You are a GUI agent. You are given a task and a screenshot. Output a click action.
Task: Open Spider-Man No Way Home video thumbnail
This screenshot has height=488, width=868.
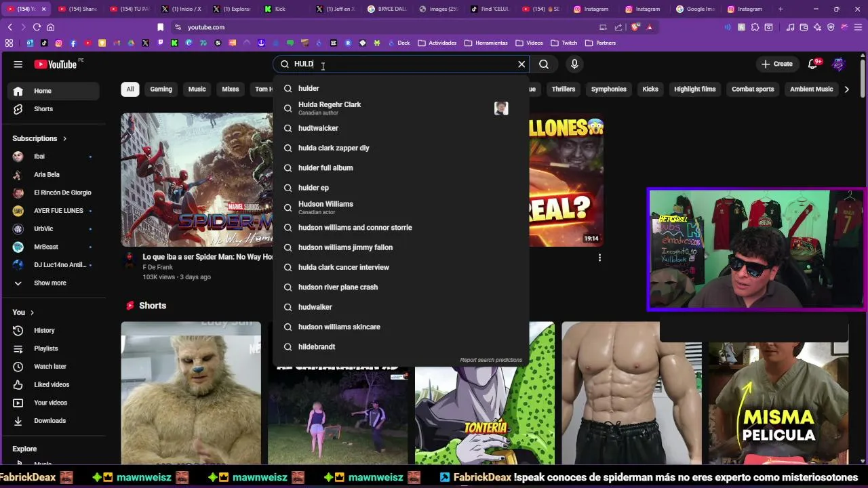tap(197, 180)
